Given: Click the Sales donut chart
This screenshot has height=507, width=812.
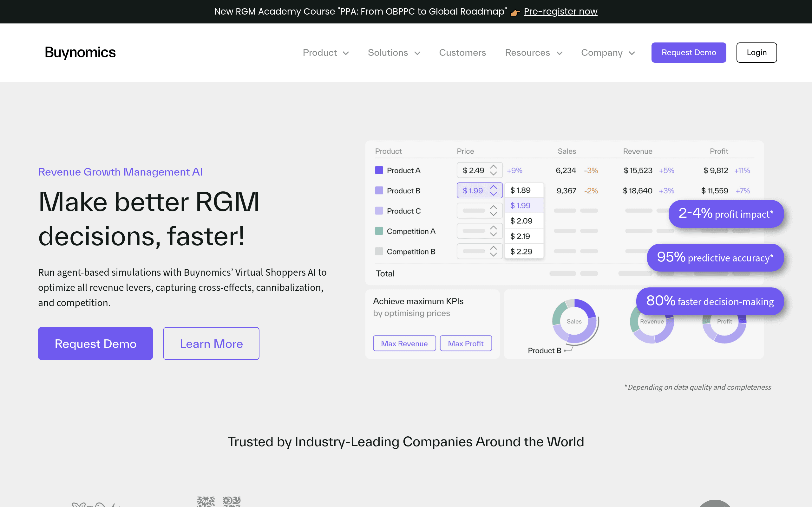Looking at the screenshot, I should point(574,321).
